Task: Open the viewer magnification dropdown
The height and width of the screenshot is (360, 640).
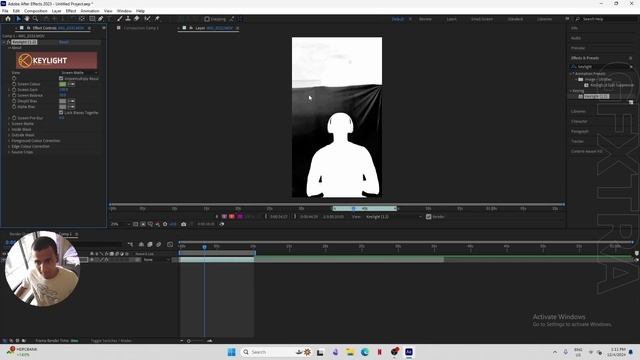Action: point(120,224)
